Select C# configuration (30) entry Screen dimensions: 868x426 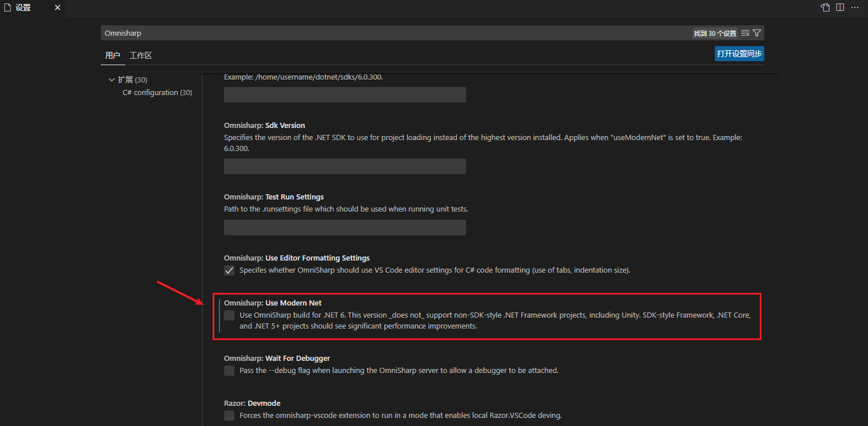157,92
